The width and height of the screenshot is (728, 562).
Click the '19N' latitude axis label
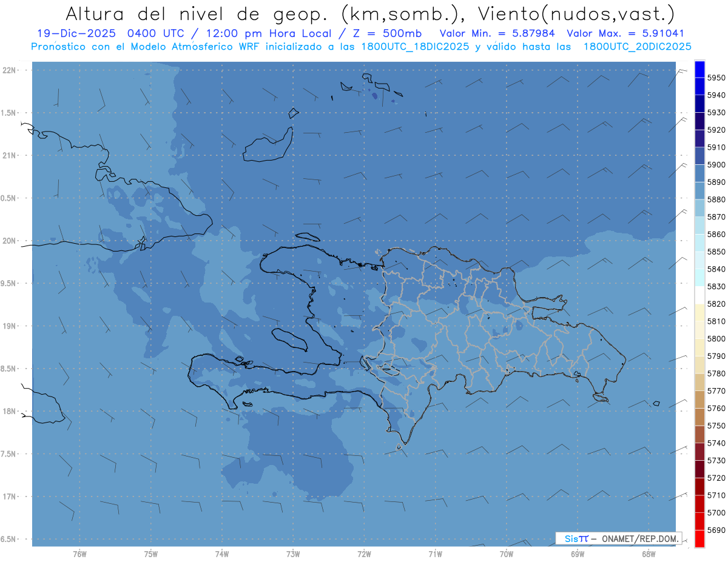10,326
